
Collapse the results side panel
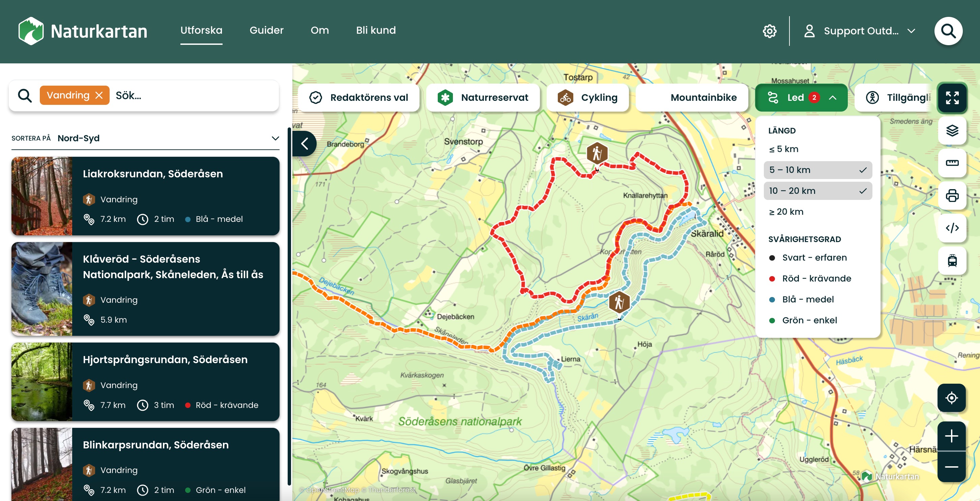pyautogui.click(x=304, y=144)
